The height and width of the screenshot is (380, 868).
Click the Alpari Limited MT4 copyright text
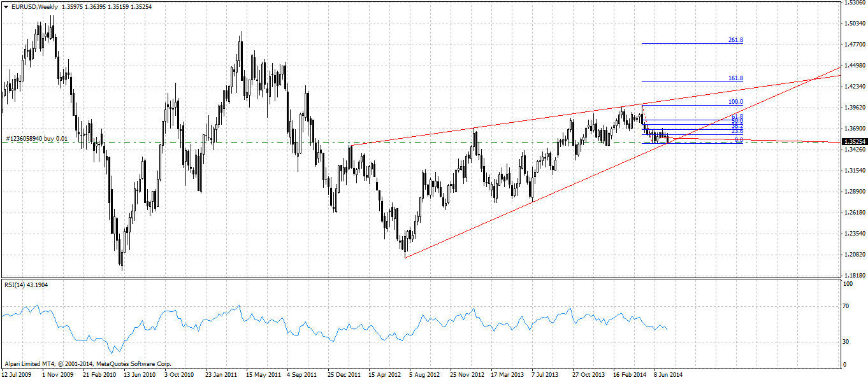point(87,365)
